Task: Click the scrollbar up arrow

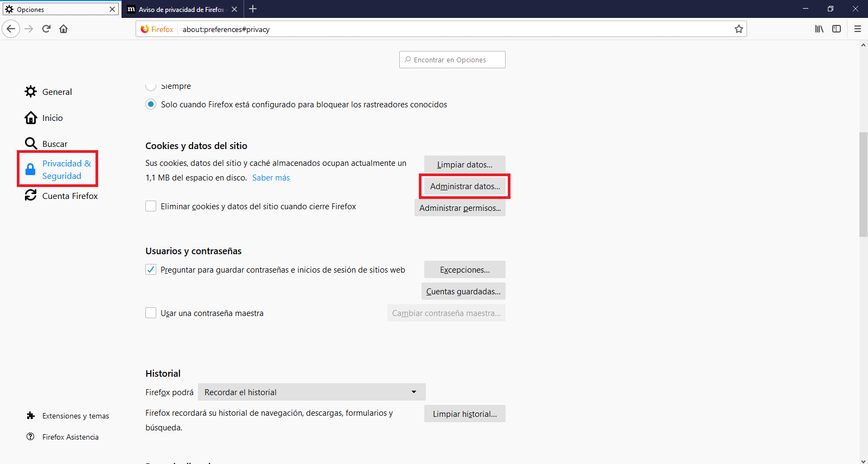Action: coord(863,45)
